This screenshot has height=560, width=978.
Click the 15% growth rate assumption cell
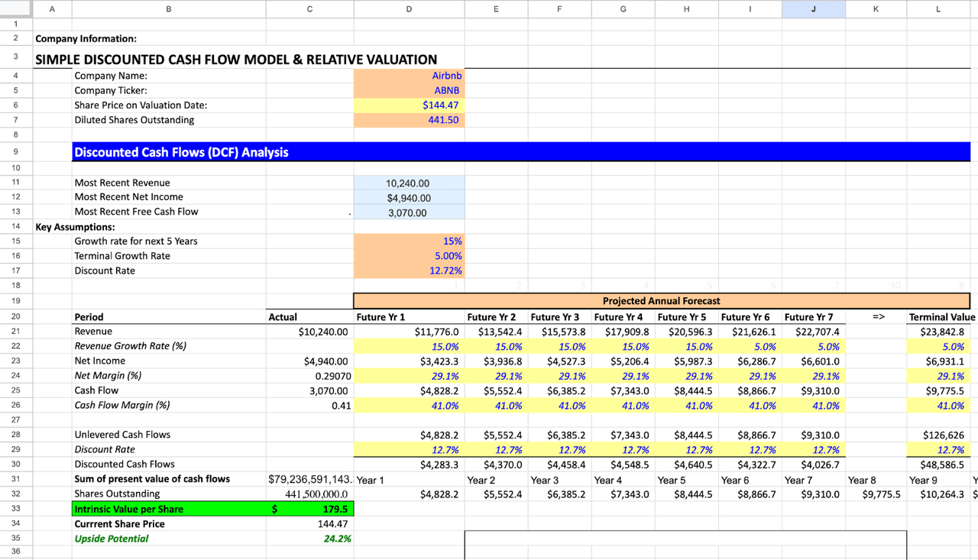pos(409,241)
